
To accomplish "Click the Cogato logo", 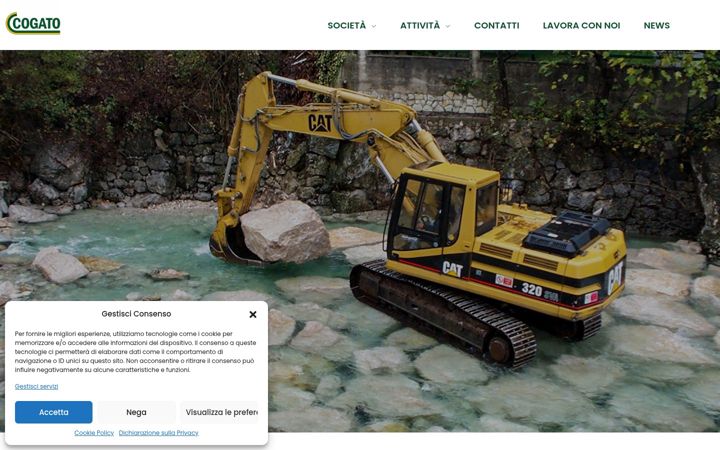I will [33, 23].
